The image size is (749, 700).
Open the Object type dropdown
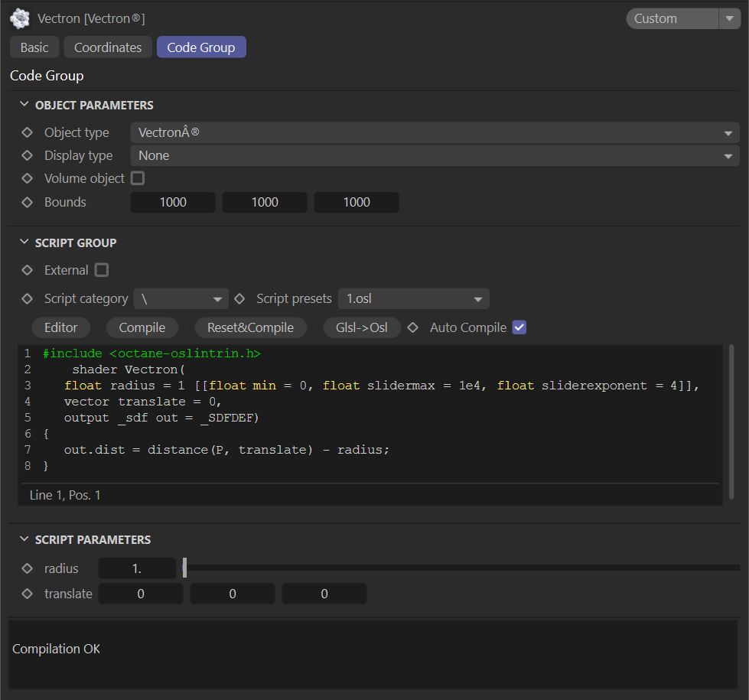click(x=435, y=132)
